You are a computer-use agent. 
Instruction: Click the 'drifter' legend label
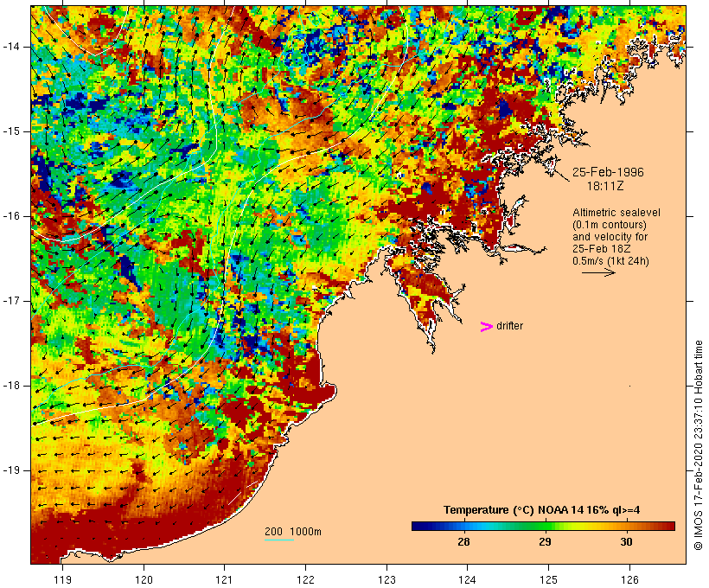(509, 326)
